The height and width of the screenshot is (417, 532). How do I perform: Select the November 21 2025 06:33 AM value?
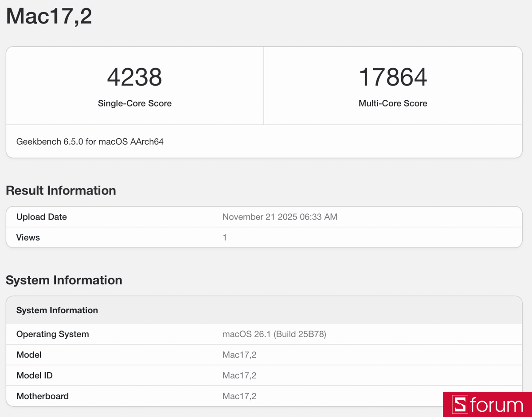click(x=280, y=217)
